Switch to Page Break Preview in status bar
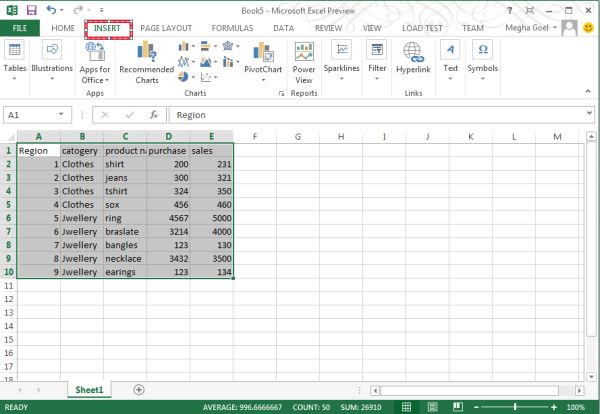Image resolution: width=600 pixels, height=414 pixels. [458, 407]
